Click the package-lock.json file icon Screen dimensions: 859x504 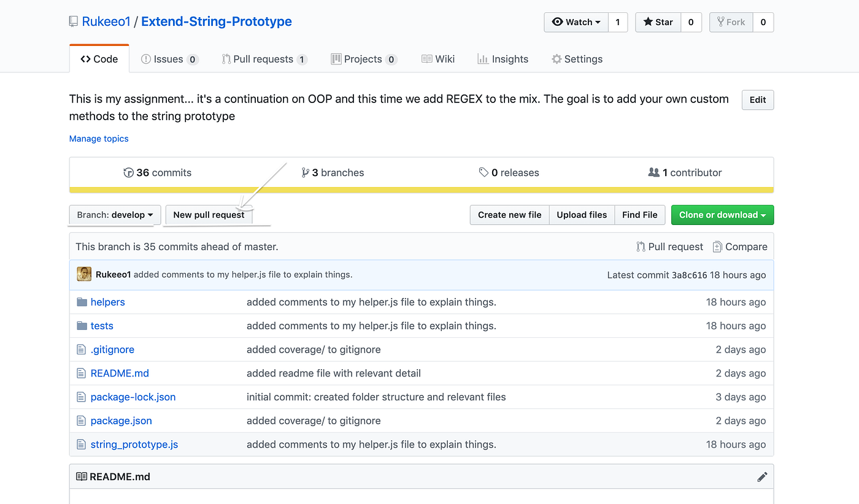81,397
